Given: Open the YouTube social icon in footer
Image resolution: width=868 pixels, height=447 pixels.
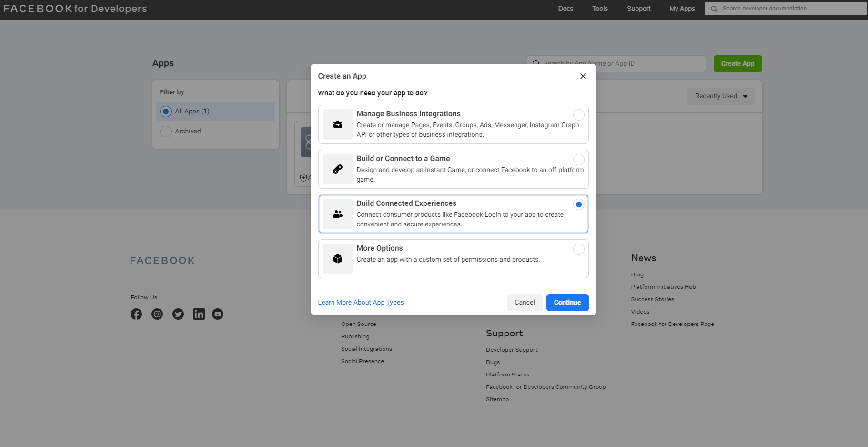Looking at the screenshot, I should point(218,314).
